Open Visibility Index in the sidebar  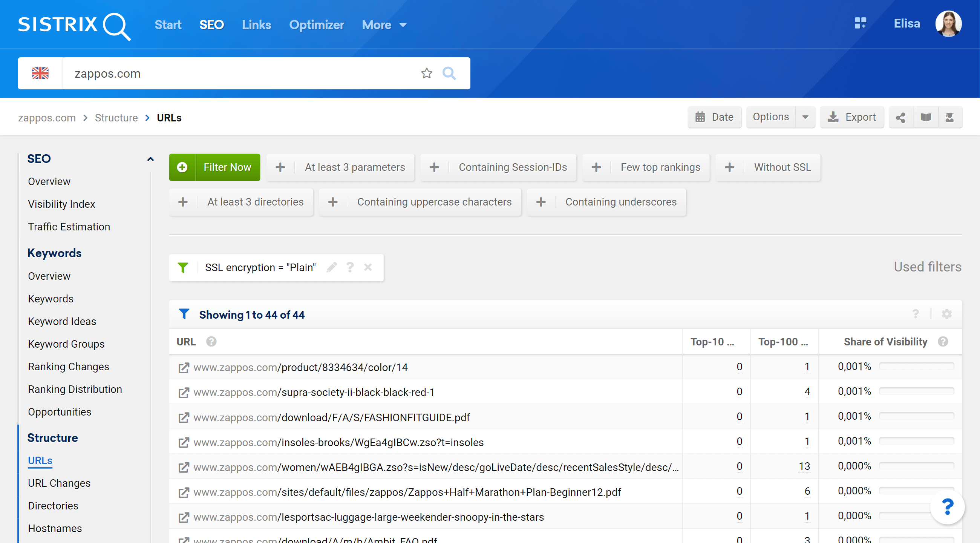coord(62,204)
